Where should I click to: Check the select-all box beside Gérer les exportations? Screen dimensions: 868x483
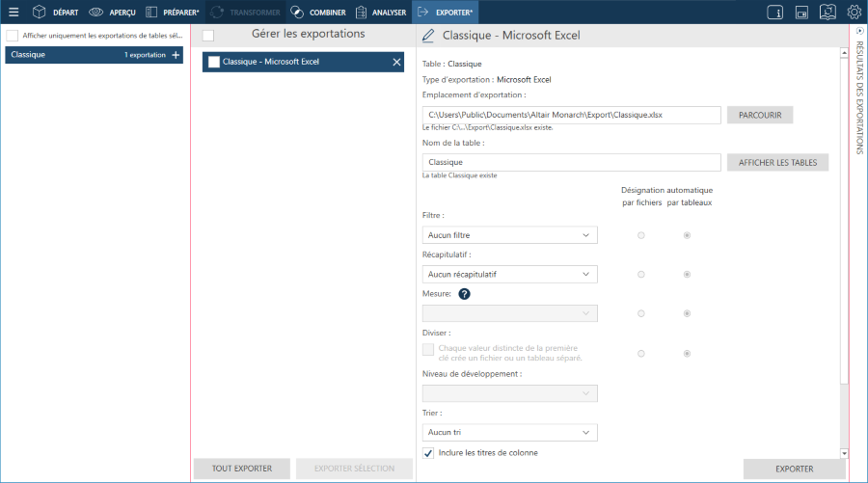[x=208, y=36]
